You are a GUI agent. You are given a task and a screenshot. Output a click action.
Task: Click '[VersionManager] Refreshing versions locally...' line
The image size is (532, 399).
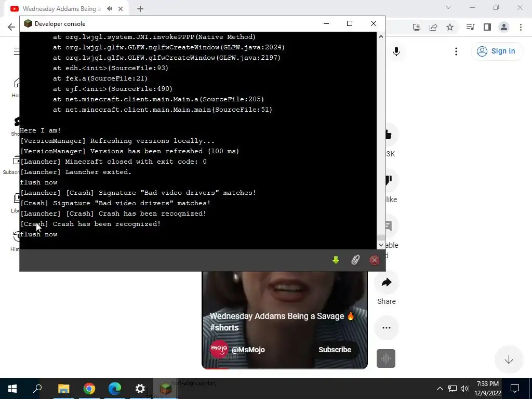click(x=117, y=141)
